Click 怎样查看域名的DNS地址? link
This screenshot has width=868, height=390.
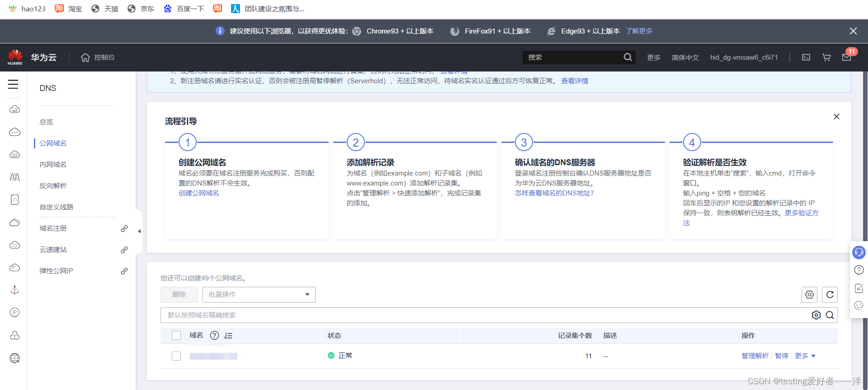coord(554,193)
